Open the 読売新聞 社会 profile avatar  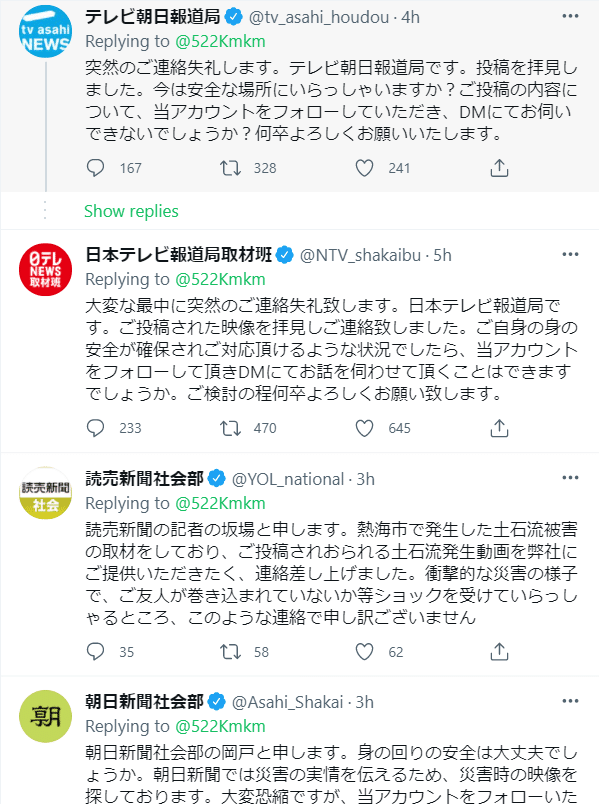tap(46, 493)
